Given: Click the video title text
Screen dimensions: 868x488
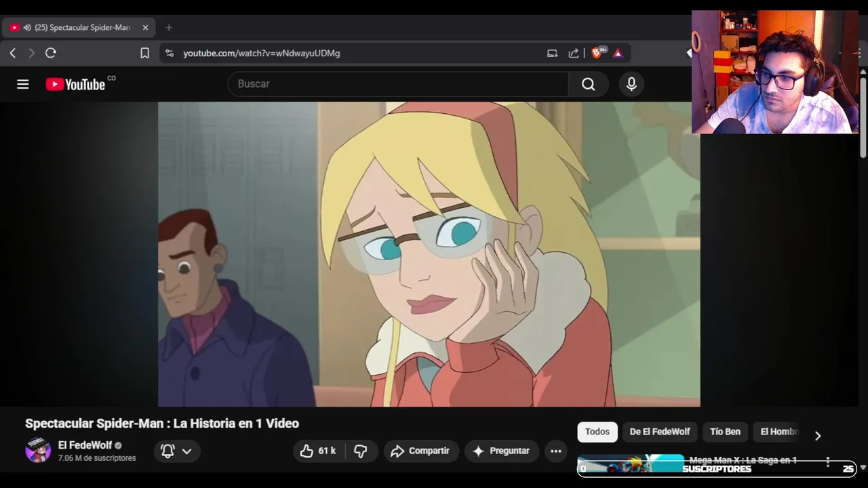Looking at the screenshot, I should [162, 424].
